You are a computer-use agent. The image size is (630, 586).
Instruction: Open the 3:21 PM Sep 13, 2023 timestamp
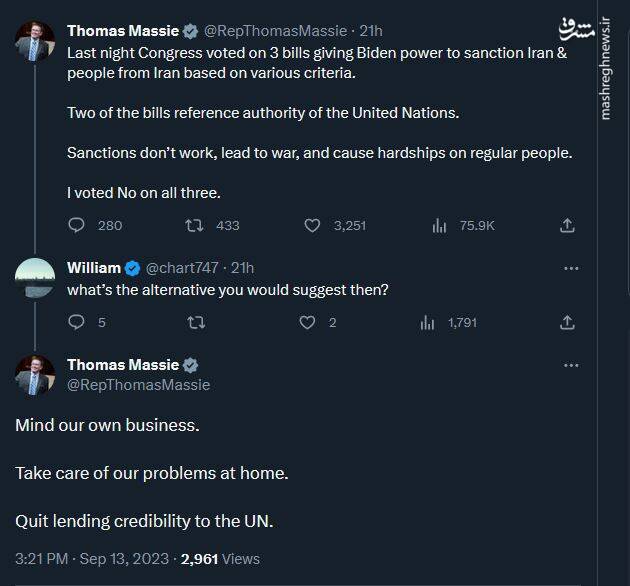[x=92, y=559]
